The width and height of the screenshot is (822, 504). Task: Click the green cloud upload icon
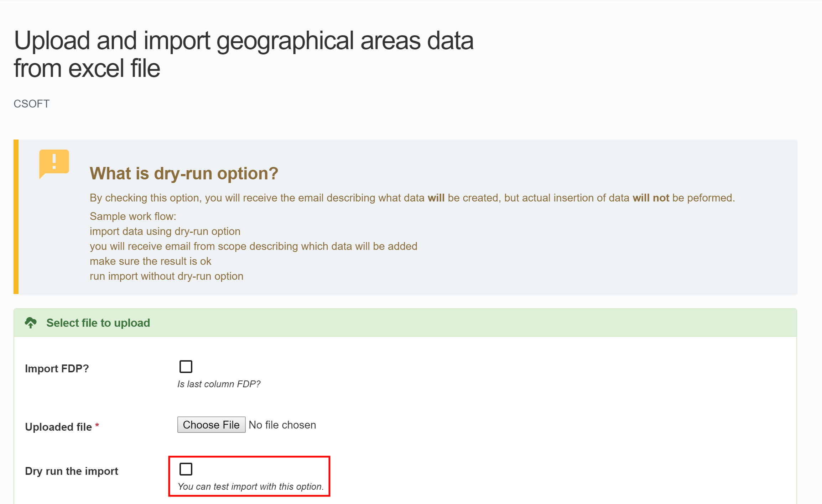point(31,322)
